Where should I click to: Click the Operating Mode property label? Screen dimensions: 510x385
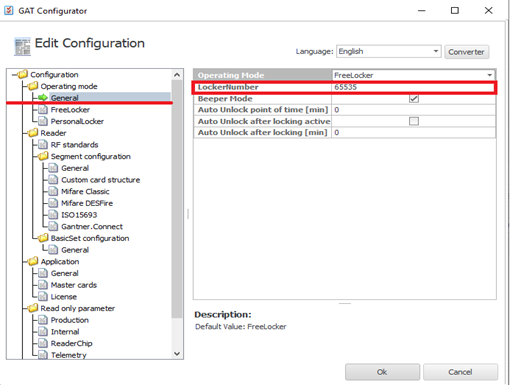231,75
